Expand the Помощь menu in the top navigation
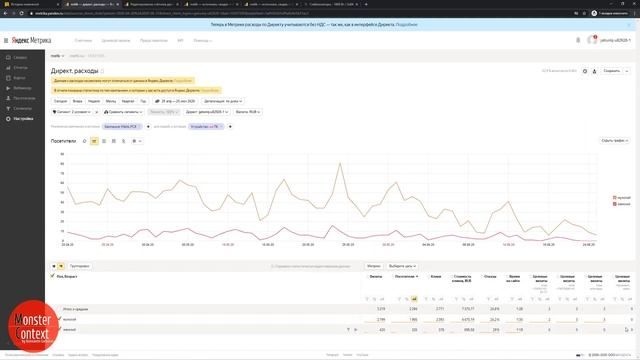This screenshot has width=640, height=360. pos(203,40)
